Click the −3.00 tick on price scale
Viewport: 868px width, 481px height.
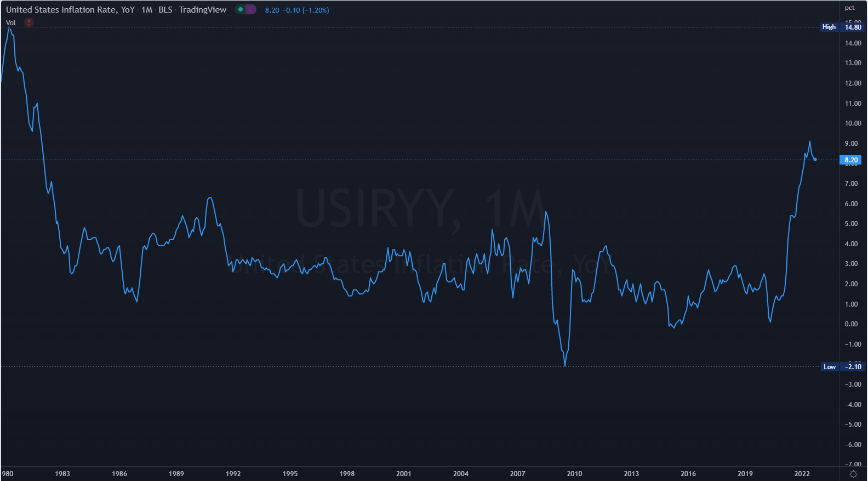(853, 384)
